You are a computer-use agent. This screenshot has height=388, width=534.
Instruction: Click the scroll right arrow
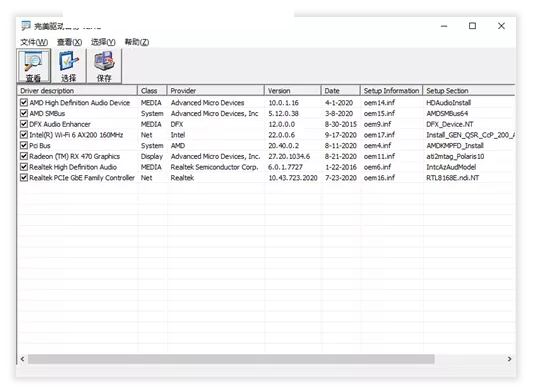(509, 359)
